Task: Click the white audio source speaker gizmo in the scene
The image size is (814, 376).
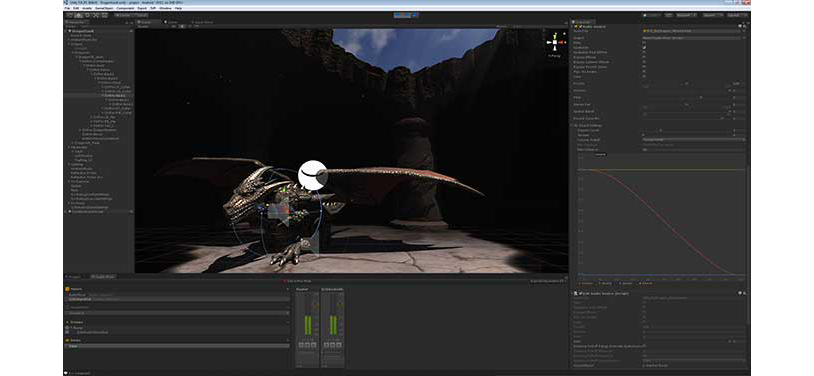Action: (313, 175)
